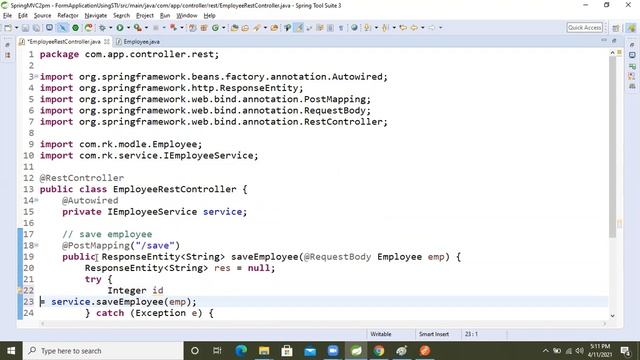Click the Search flashlight icon

pyautogui.click(x=257, y=28)
